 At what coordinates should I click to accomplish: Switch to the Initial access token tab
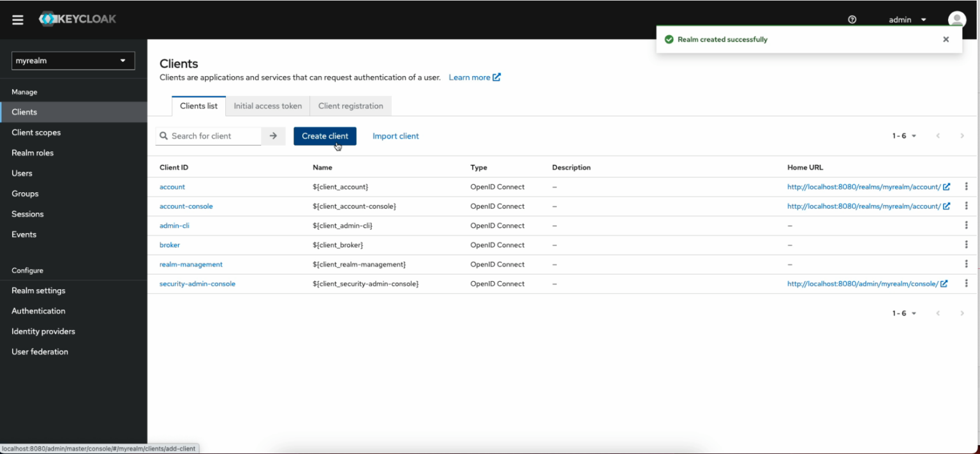267,105
